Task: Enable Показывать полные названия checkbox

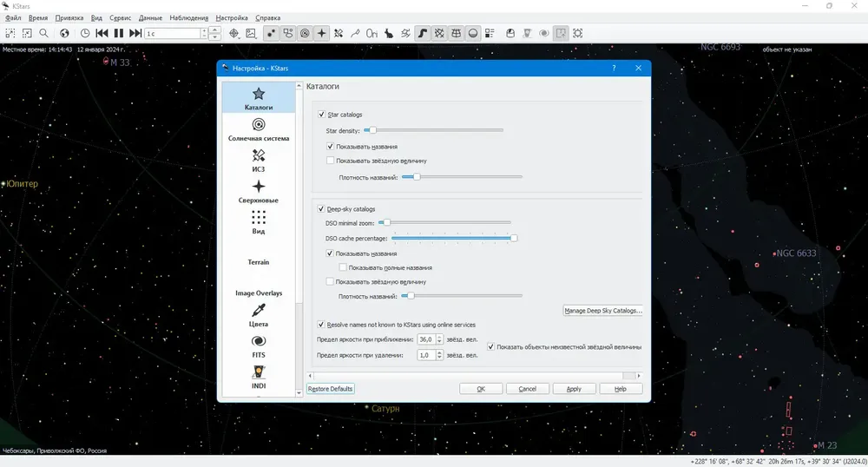Action: (343, 267)
